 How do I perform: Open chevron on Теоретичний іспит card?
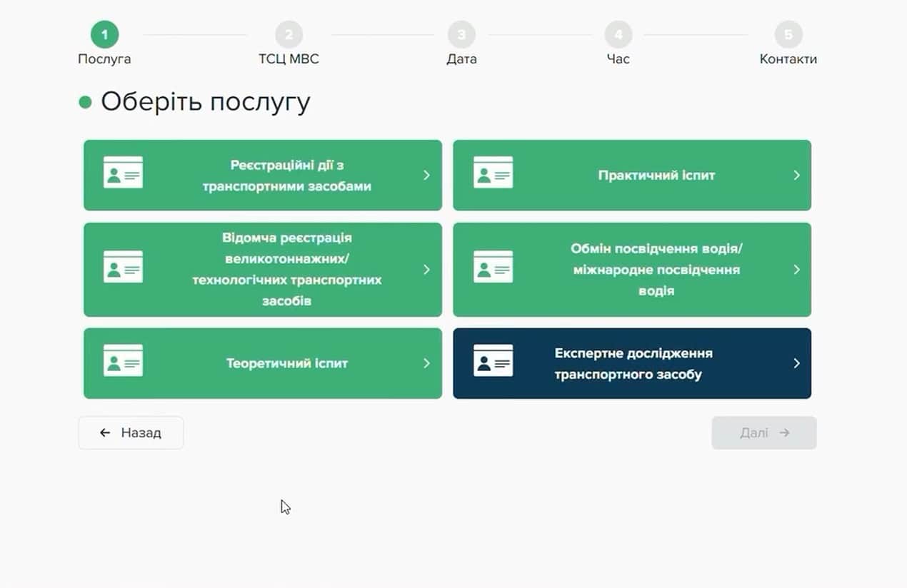click(x=426, y=363)
